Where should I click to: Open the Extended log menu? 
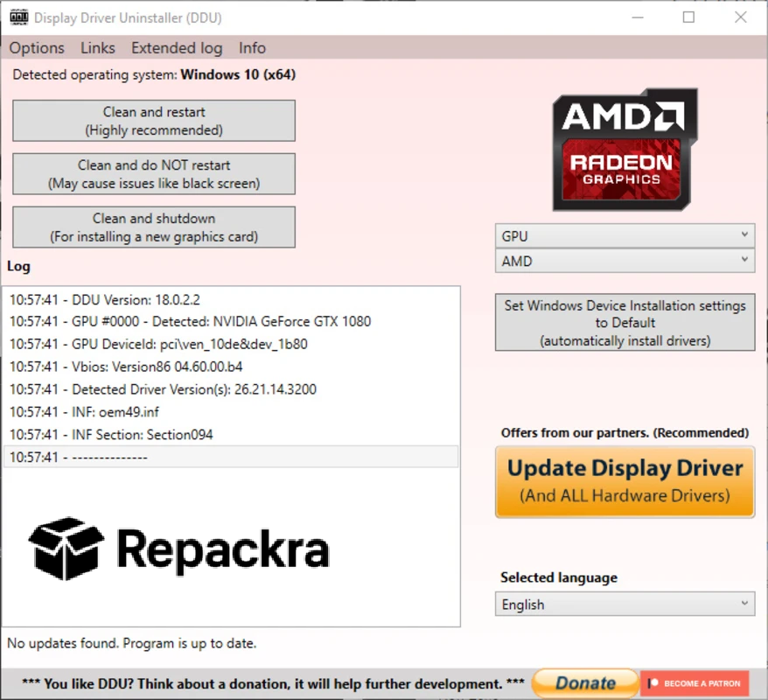pos(177,48)
